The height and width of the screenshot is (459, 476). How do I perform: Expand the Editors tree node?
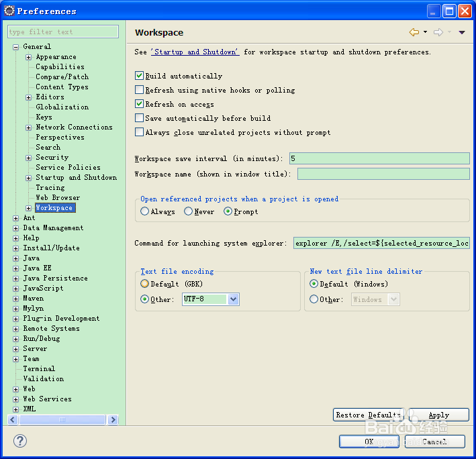coord(29,97)
